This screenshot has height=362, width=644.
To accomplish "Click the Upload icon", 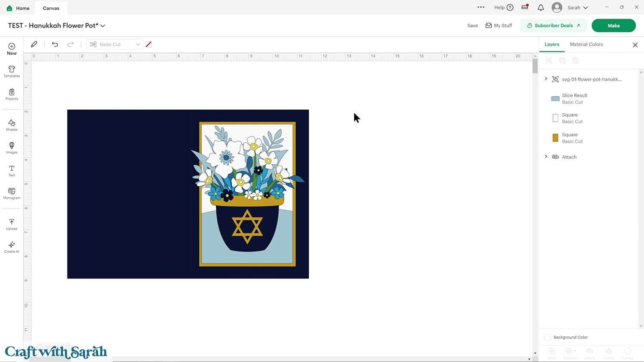I will point(12,224).
